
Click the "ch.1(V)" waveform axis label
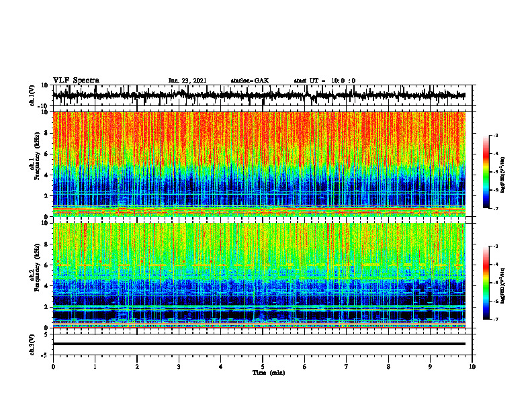pos(32,95)
